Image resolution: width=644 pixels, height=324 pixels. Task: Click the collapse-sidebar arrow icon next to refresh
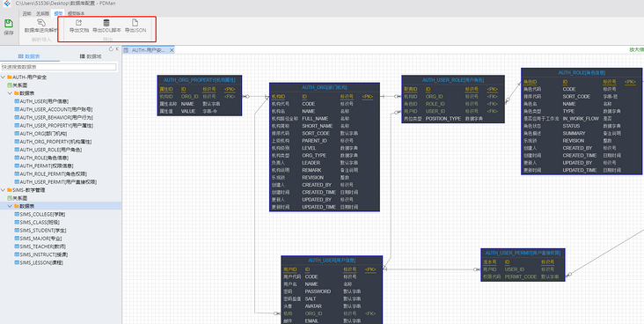(117, 49)
